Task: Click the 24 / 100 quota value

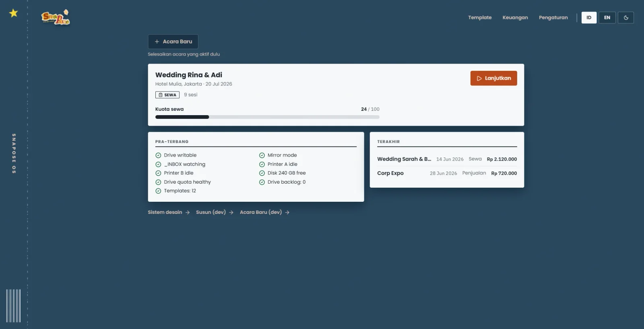Action: point(370,109)
